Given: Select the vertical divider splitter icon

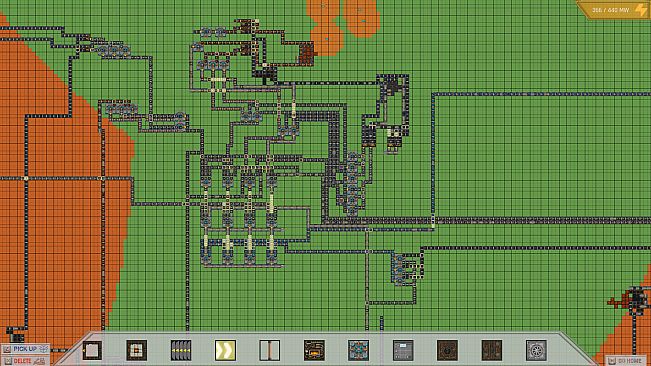Looking at the screenshot, I should click(270, 350).
